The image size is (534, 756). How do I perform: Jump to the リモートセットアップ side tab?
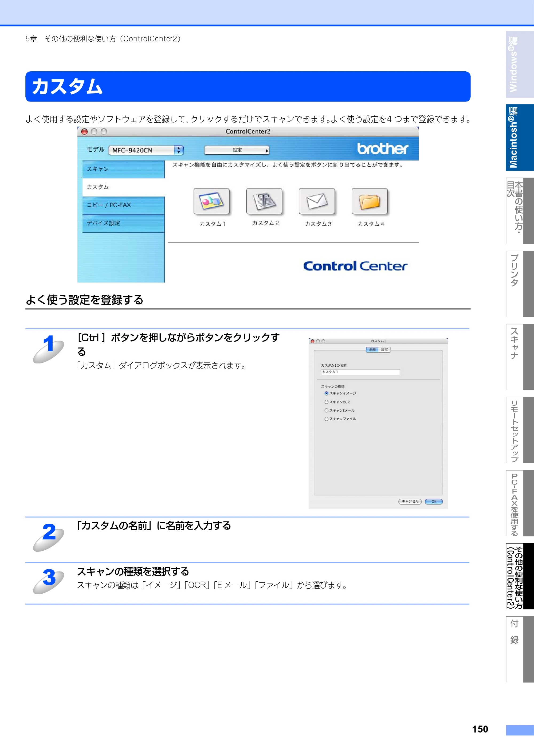pos(520,430)
